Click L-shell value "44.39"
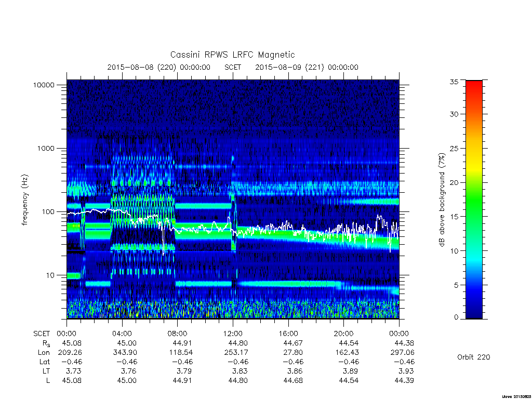This screenshot has height=399, width=532. pos(404,381)
